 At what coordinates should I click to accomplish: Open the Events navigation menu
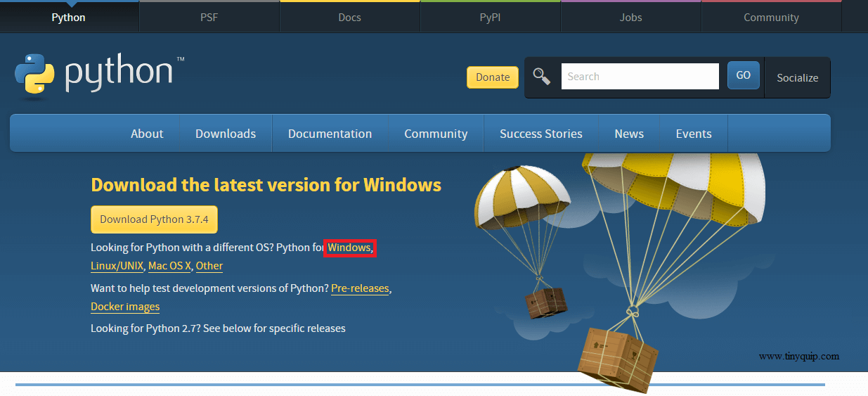point(694,134)
